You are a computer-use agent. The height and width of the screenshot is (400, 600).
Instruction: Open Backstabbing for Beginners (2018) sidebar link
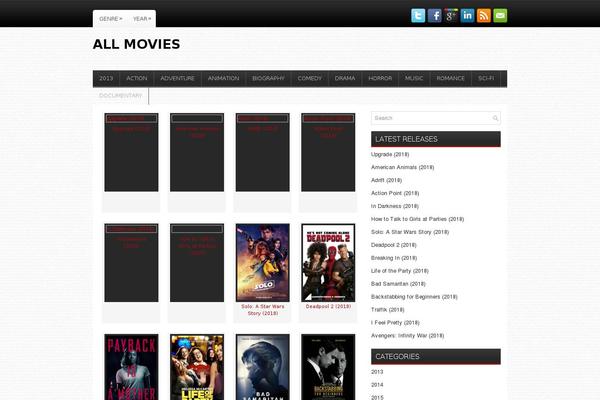[x=414, y=297]
